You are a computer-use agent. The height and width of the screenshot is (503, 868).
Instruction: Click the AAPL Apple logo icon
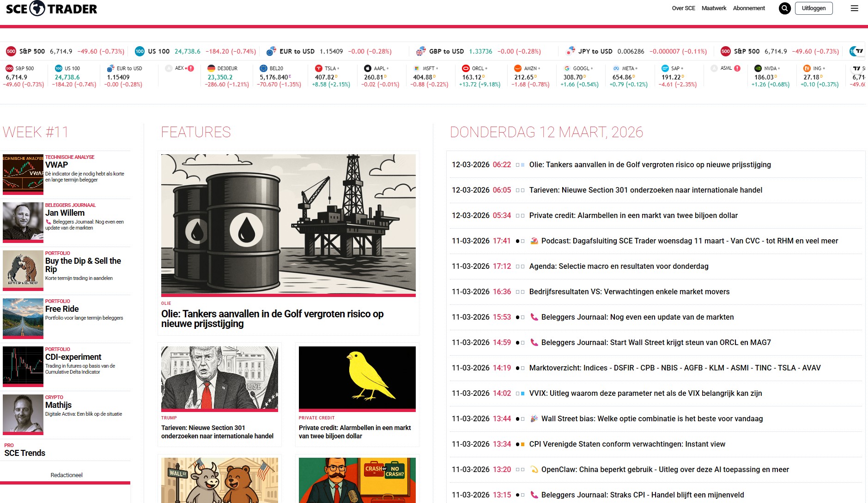pos(368,68)
